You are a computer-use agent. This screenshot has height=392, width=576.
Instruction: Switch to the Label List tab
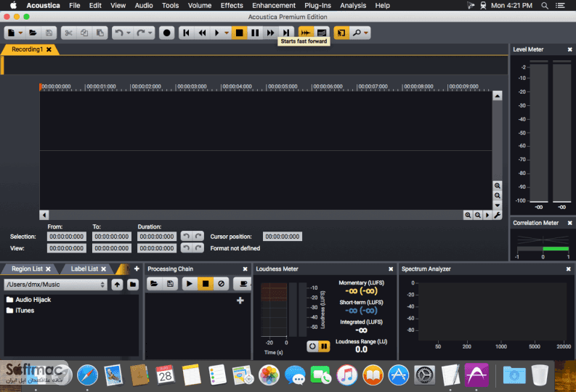point(84,269)
